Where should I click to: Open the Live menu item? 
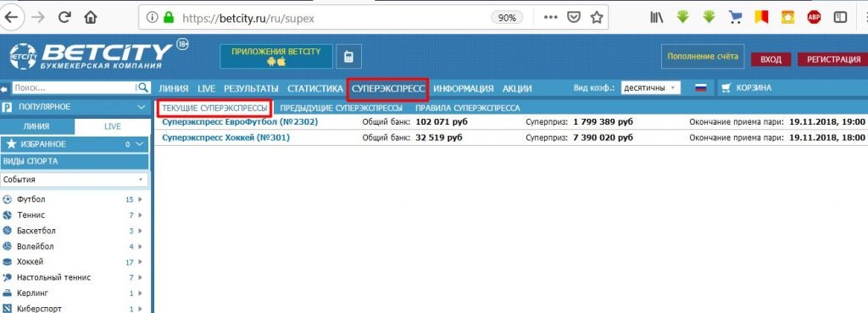click(x=206, y=88)
